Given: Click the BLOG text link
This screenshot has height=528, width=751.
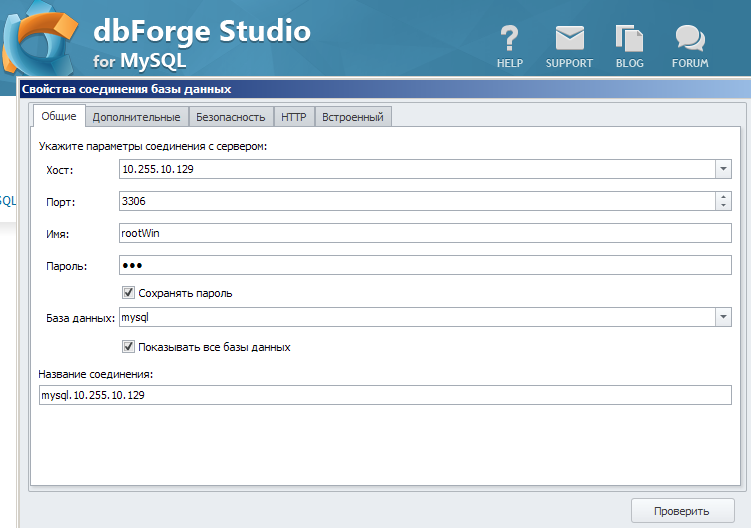Looking at the screenshot, I should [x=629, y=63].
